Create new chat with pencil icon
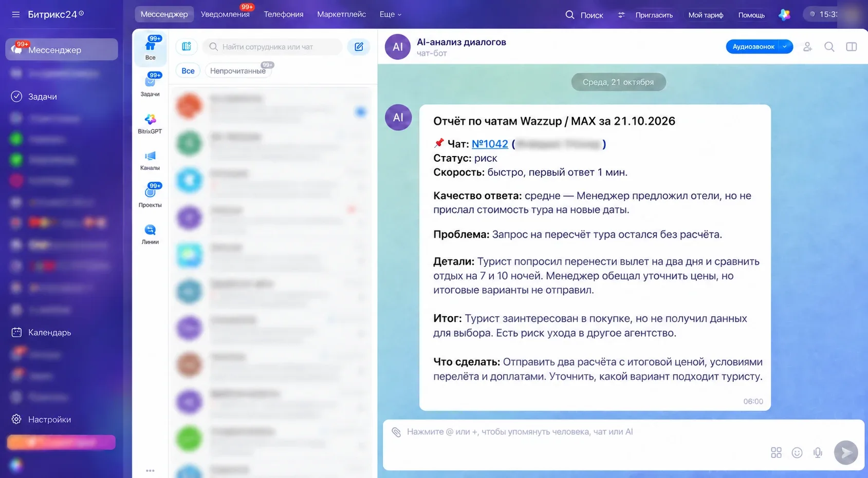 point(359,47)
